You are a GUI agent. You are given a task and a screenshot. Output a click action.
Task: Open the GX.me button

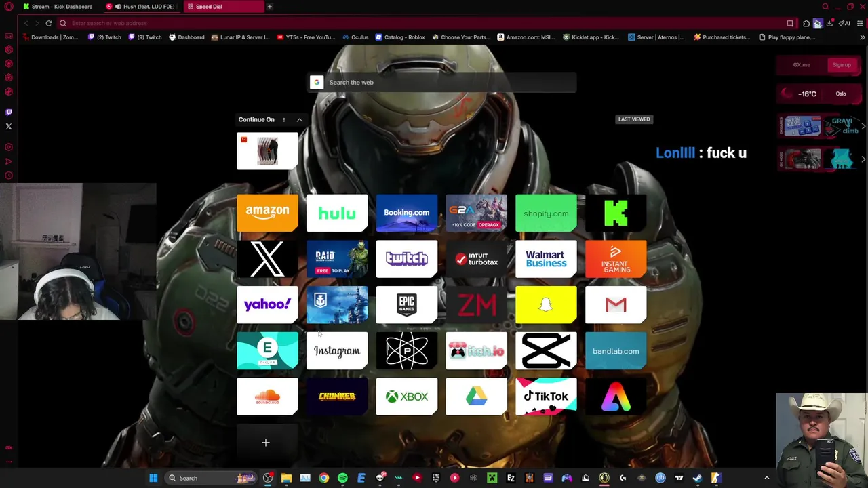[802, 65]
